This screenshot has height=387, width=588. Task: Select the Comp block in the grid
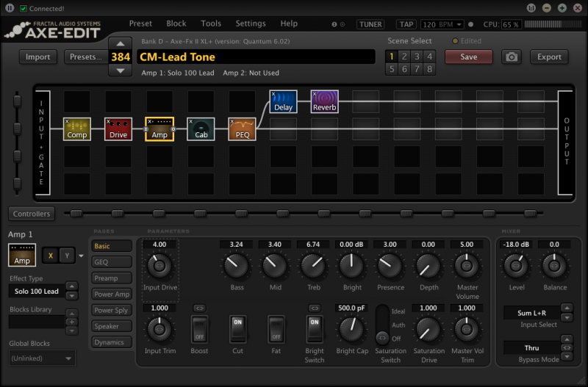pyautogui.click(x=76, y=129)
